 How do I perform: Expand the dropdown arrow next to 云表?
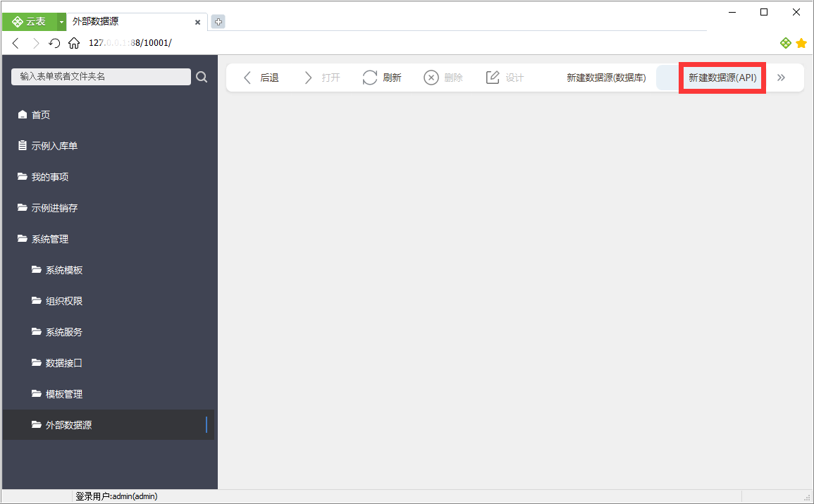click(x=61, y=22)
